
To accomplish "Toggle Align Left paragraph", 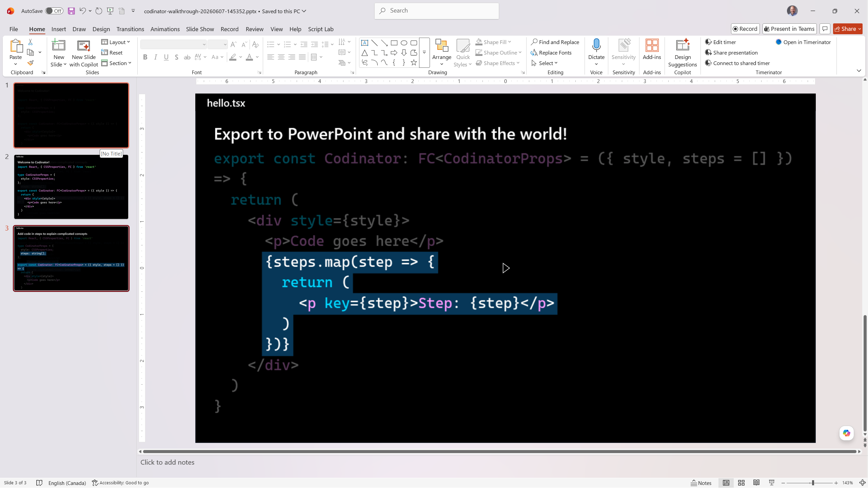I will (x=271, y=57).
